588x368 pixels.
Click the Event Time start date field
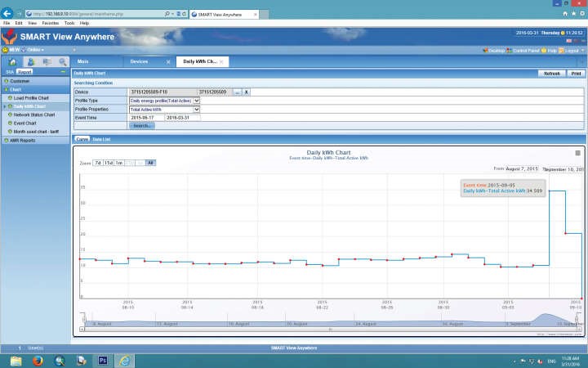[x=147, y=118]
